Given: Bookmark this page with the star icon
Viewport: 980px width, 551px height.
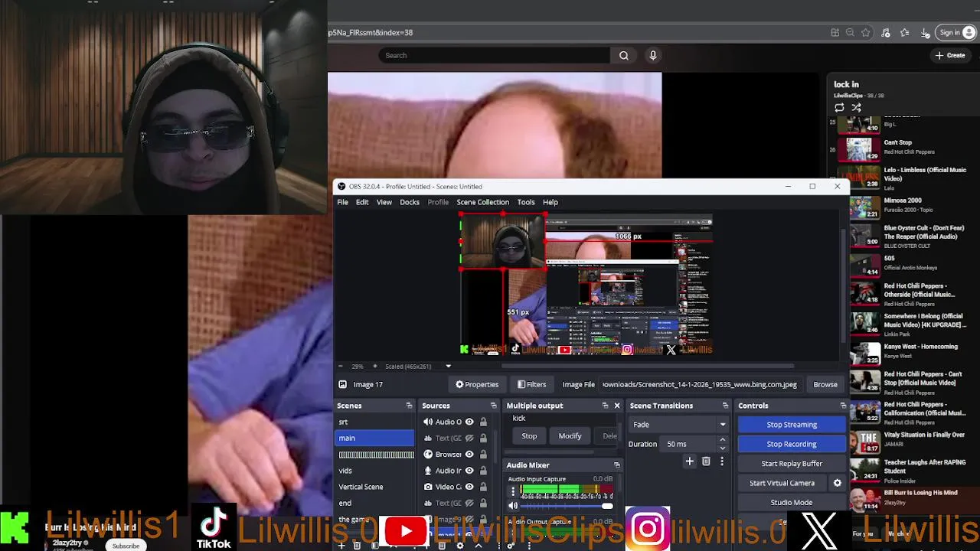Looking at the screenshot, I should pyautogui.click(x=865, y=33).
